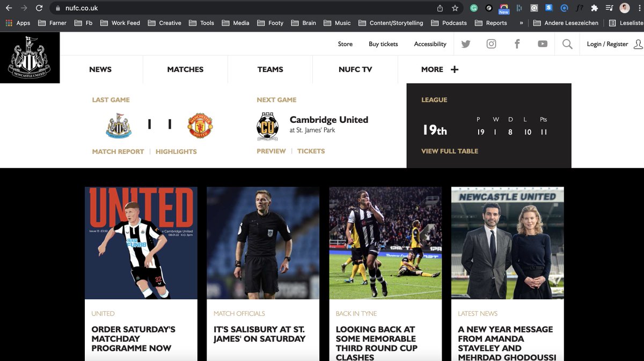The height and width of the screenshot is (361, 644).
Task: Click headline It's Salisbury at St. James'
Action: pyautogui.click(x=259, y=334)
